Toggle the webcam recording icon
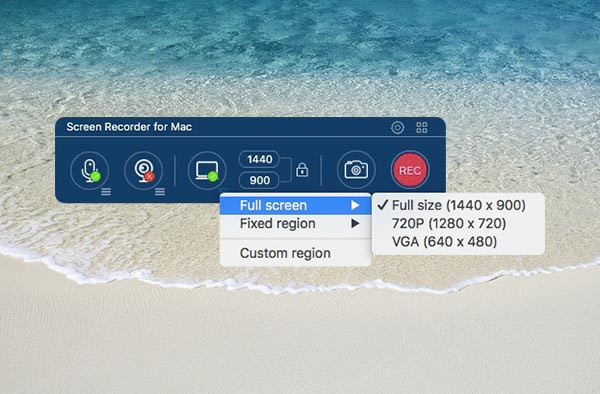 (x=143, y=170)
